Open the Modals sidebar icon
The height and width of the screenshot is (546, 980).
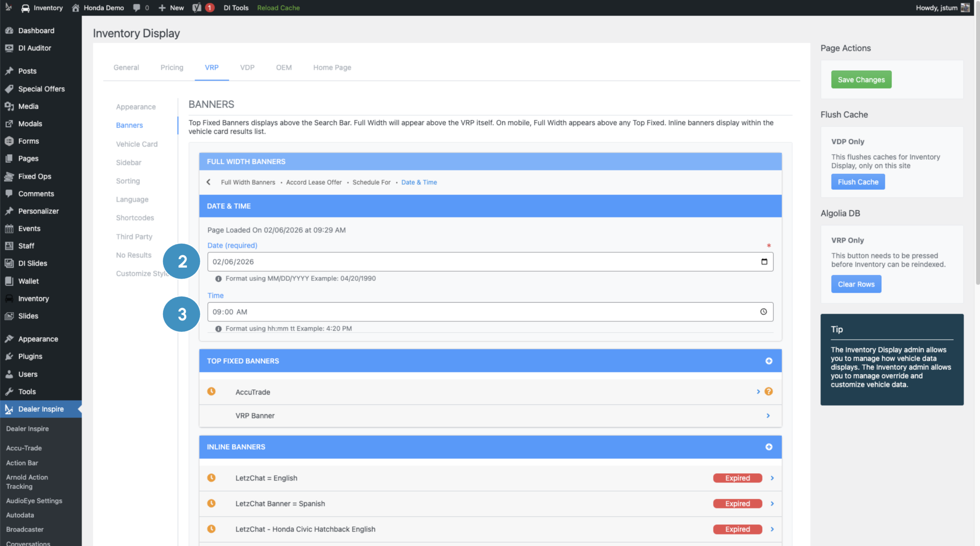tap(9, 124)
